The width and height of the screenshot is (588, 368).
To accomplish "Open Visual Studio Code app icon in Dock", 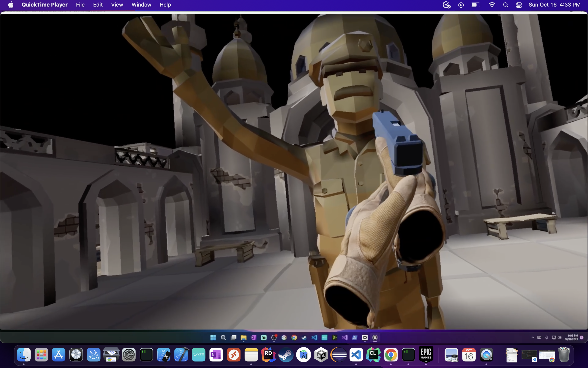I will pos(356,354).
